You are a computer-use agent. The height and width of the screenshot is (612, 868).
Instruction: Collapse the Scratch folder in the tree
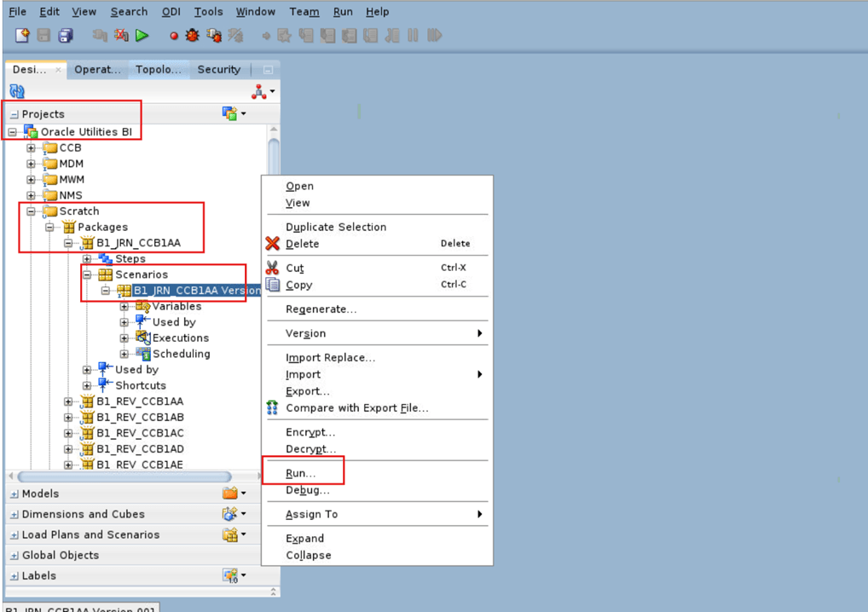[30, 211]
